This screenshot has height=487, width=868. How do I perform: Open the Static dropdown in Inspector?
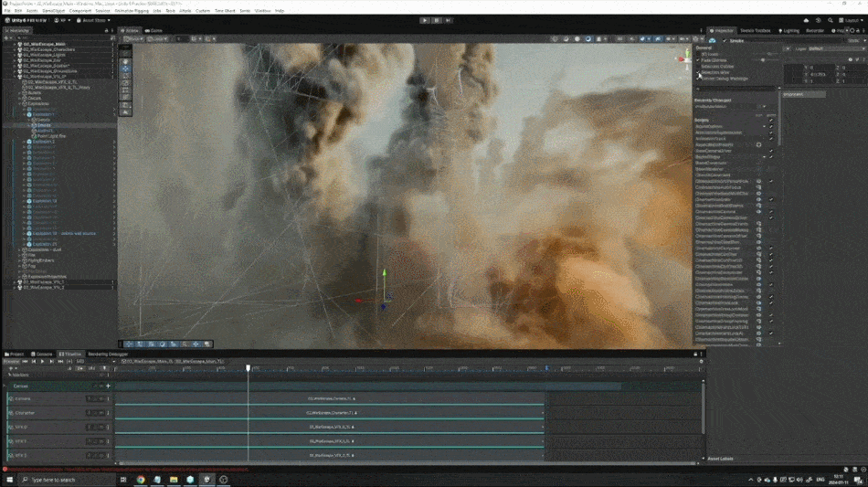(855, 41)
